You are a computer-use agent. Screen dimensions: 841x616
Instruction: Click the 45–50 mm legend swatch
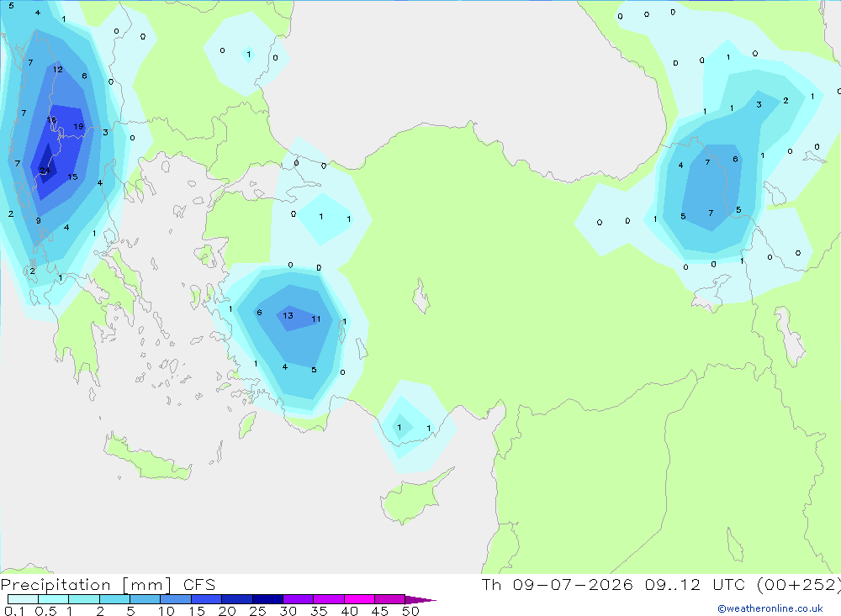click(x=390, y=599)
